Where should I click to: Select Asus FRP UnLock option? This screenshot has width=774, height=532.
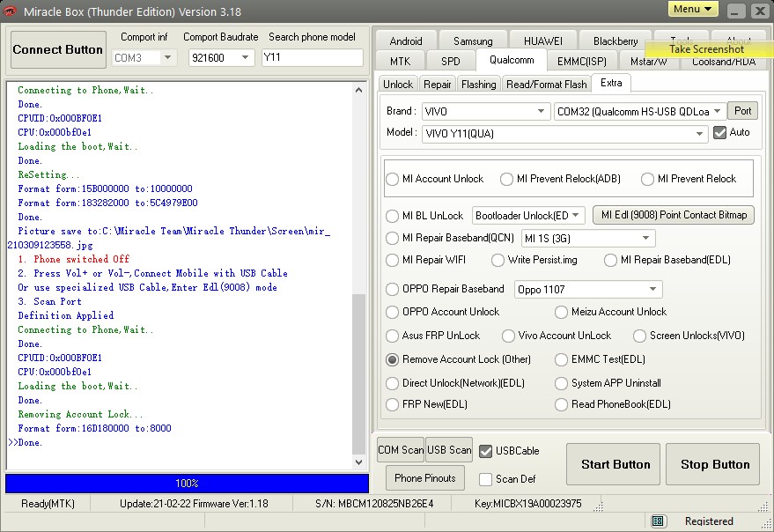392,336
